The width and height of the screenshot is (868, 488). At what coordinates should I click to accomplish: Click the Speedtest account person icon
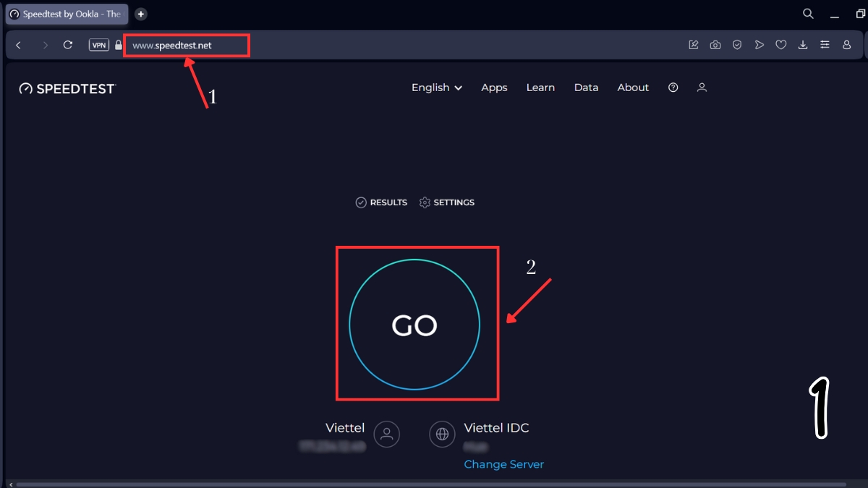(701, 87)
